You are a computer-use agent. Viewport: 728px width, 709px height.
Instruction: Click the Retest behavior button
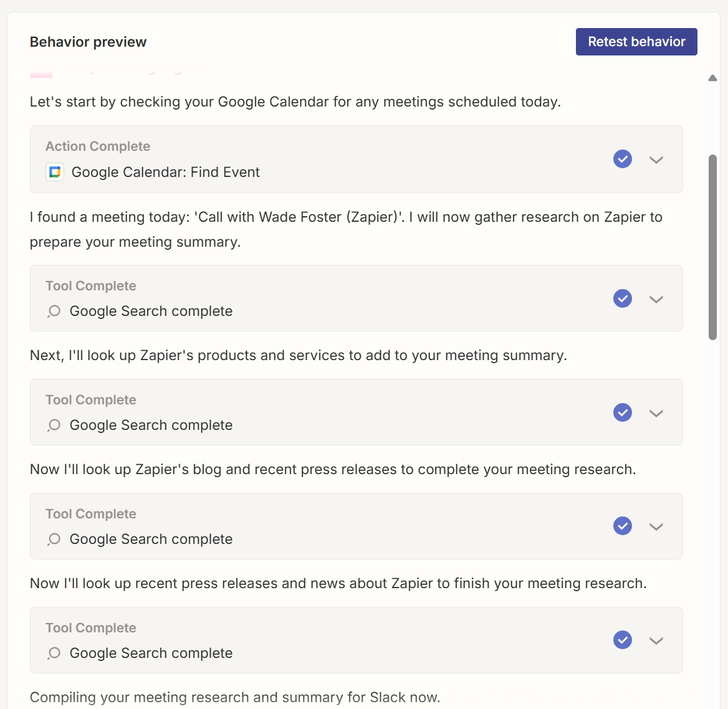636,42
